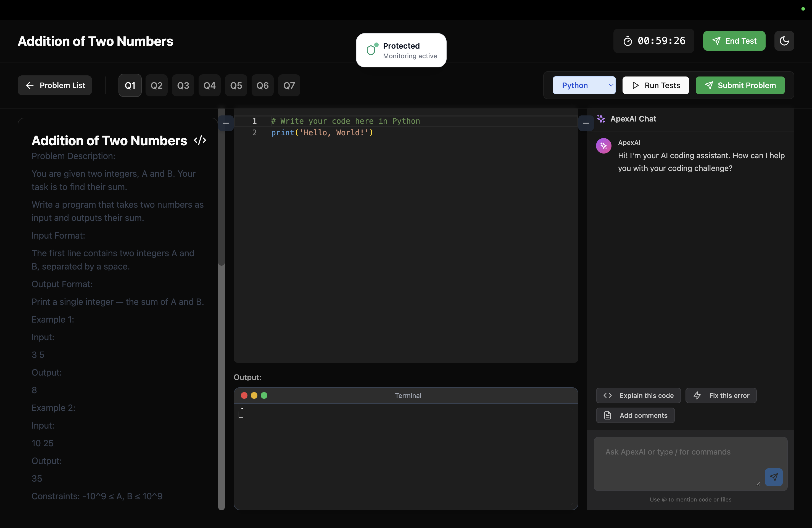
Task: Send message with paper-plane icon in chat
Action: point(773,477)
